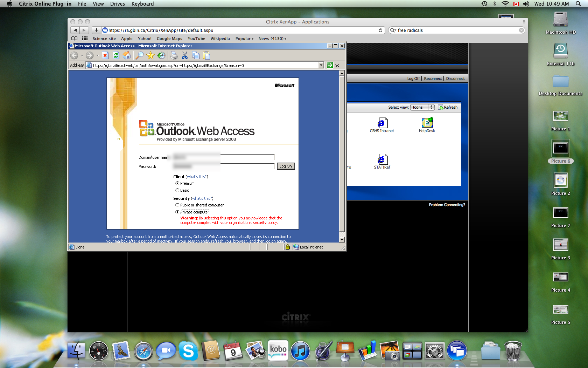Click the IE Print icon
The width and height of the screenshot is (588, 368).
pyautogui.click(x=174, y=55)
